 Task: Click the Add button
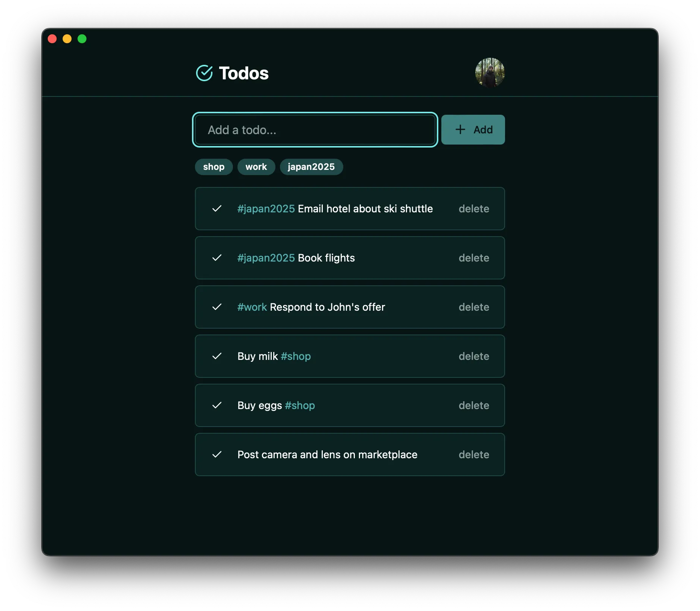click(473, 130)
